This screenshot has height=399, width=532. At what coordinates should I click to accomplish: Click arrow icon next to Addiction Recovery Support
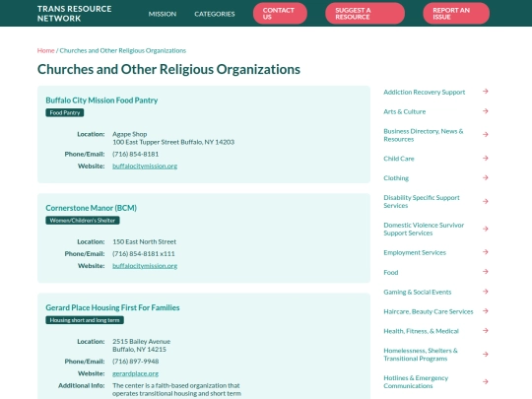(486, 92)
